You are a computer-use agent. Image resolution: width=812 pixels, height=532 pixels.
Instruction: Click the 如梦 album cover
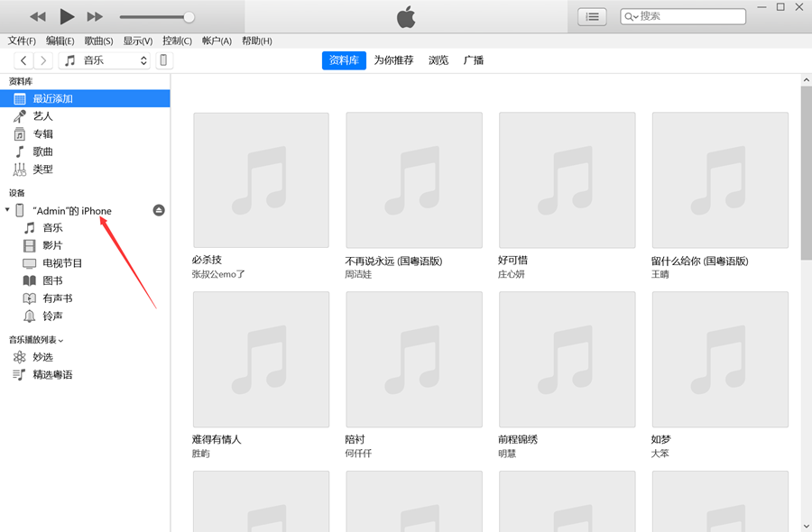click(720, 359)
